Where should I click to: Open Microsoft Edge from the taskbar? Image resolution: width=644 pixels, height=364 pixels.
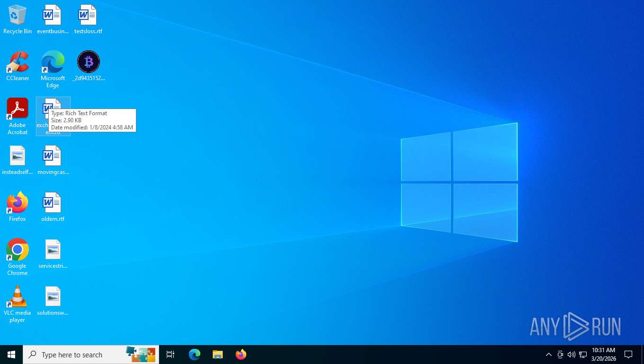click(195, 355)
